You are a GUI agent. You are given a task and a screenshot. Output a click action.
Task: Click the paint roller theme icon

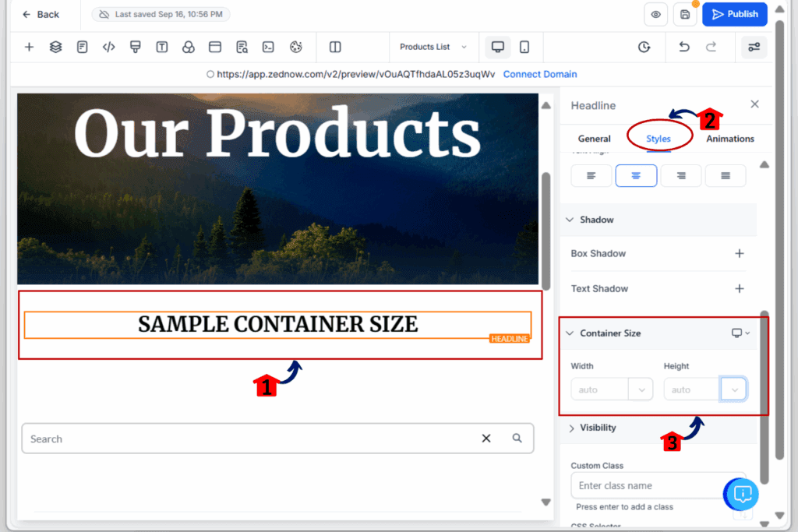(136, 47)
